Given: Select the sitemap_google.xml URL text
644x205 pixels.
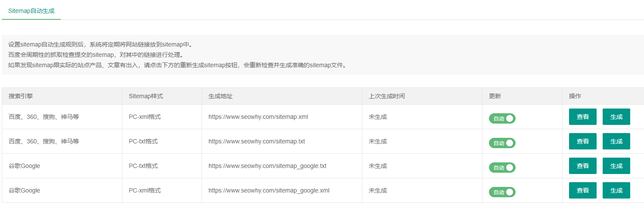Looking at the screenshot, I should click(269, 190).
